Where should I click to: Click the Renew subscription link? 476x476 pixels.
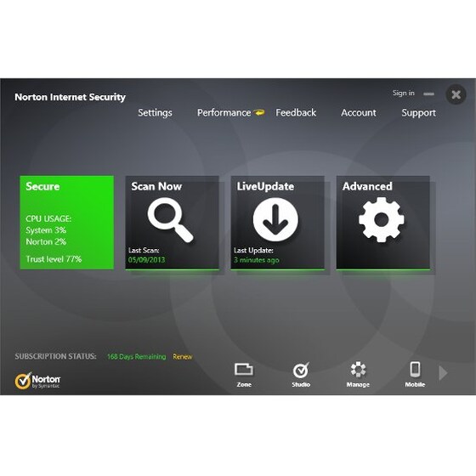183,357
